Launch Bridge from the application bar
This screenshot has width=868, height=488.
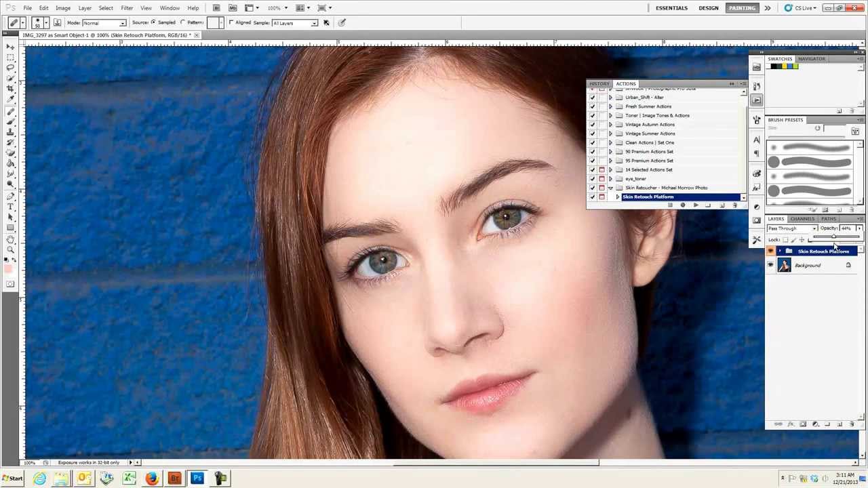click(x=216, y=7)
